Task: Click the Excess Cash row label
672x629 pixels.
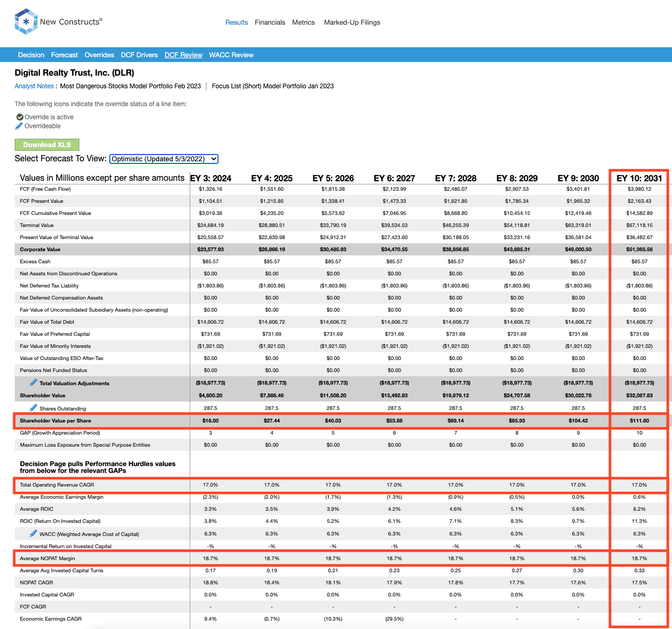Action: pyautogui.click(x=35, y=262)
